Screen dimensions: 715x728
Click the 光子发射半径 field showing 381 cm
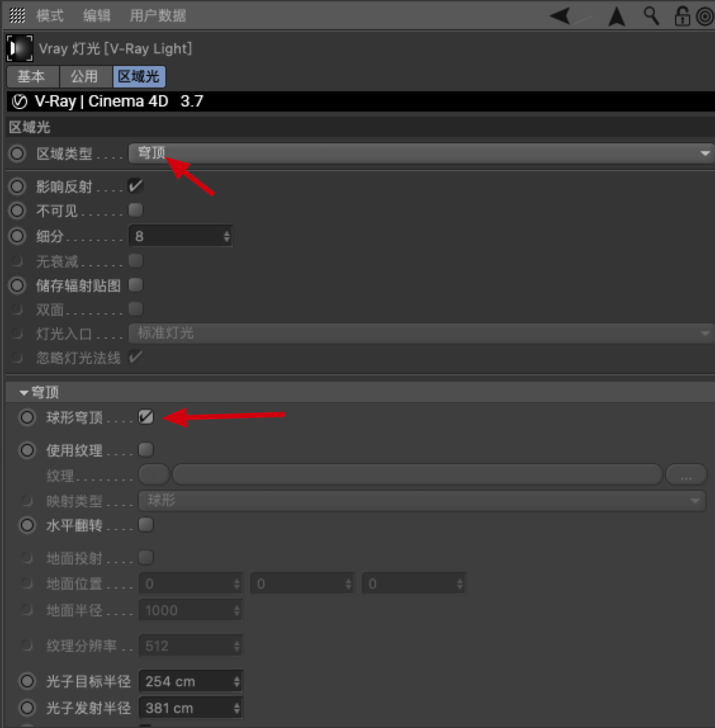[x=190, y=708]
